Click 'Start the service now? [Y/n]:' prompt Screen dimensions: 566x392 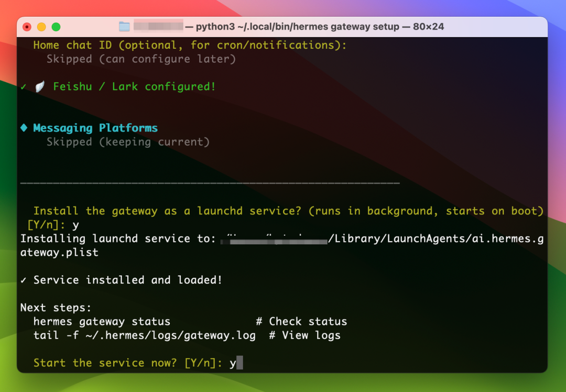pyautogui.click(x=128, y=363)
